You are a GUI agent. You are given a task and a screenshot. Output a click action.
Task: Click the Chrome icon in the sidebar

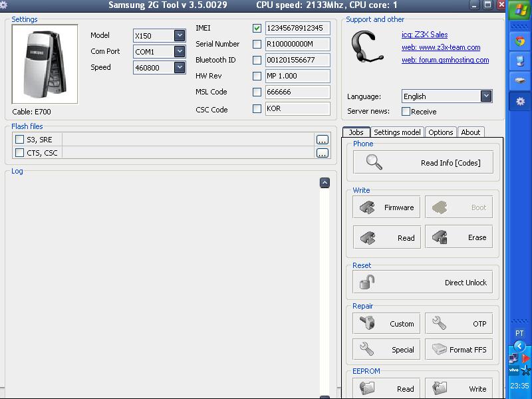coord(519,41)
